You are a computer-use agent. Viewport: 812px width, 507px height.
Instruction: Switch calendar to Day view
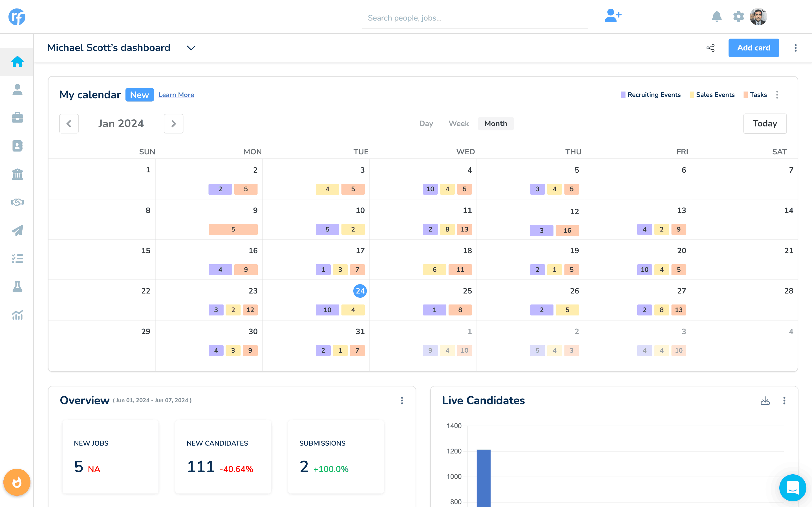tap(426, 123)
